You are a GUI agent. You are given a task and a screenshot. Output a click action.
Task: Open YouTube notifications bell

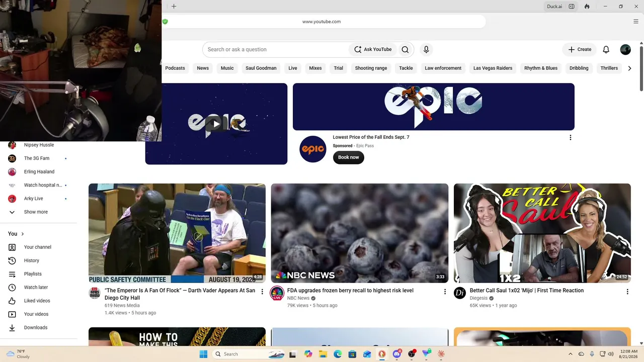606,49
